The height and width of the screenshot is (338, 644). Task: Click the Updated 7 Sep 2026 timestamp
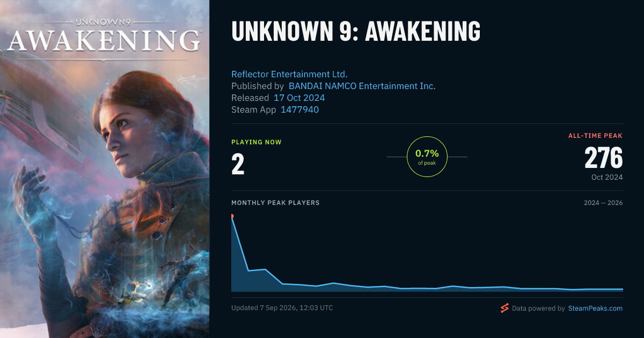[x=282, y=308]
